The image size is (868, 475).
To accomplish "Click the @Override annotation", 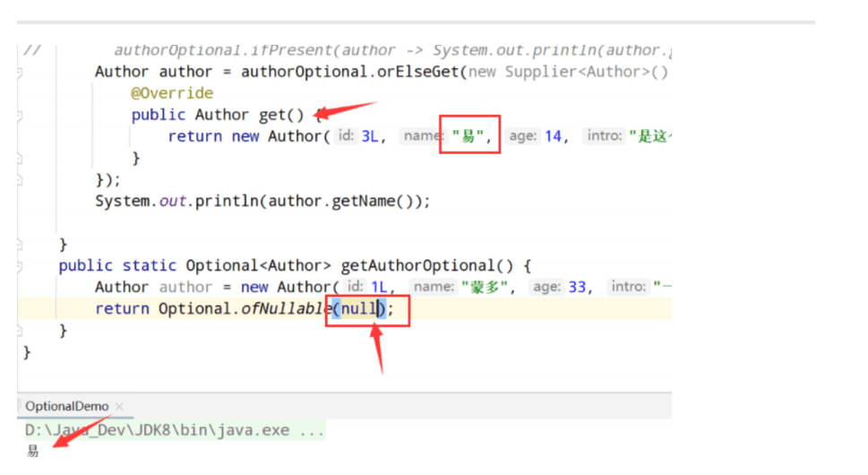I will pyautogui.click(x=172, y=93).
